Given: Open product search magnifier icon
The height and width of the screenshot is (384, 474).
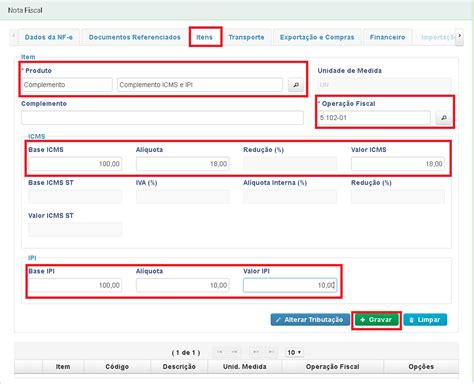Looking at the screenshot, I should pos(296,85).
